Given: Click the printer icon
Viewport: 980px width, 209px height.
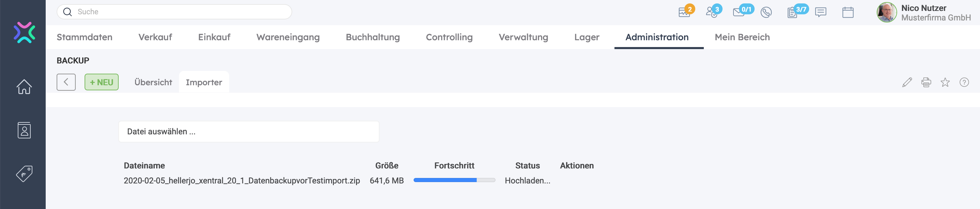Looking at the screenshot, I should click(926, 82).
